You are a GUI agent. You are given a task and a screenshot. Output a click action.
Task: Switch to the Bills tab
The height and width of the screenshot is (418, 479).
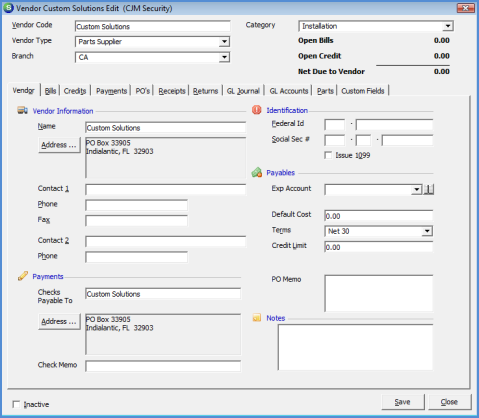50,91
